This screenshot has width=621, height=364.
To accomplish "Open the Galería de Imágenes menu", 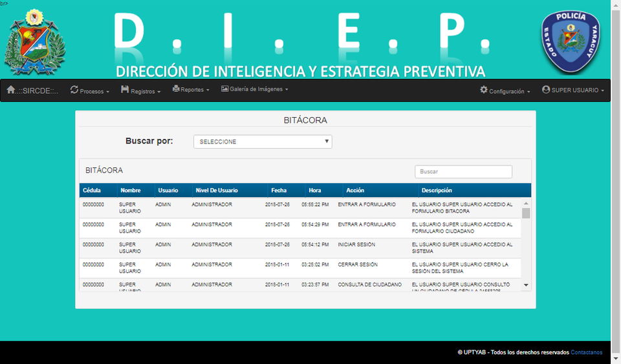I will point(255,89).
